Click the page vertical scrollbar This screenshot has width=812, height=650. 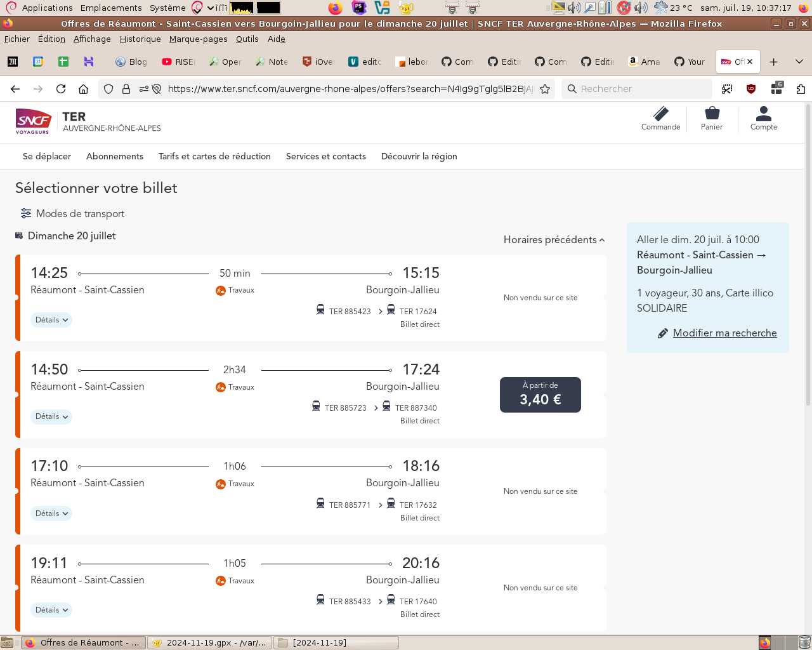point(808,254)
